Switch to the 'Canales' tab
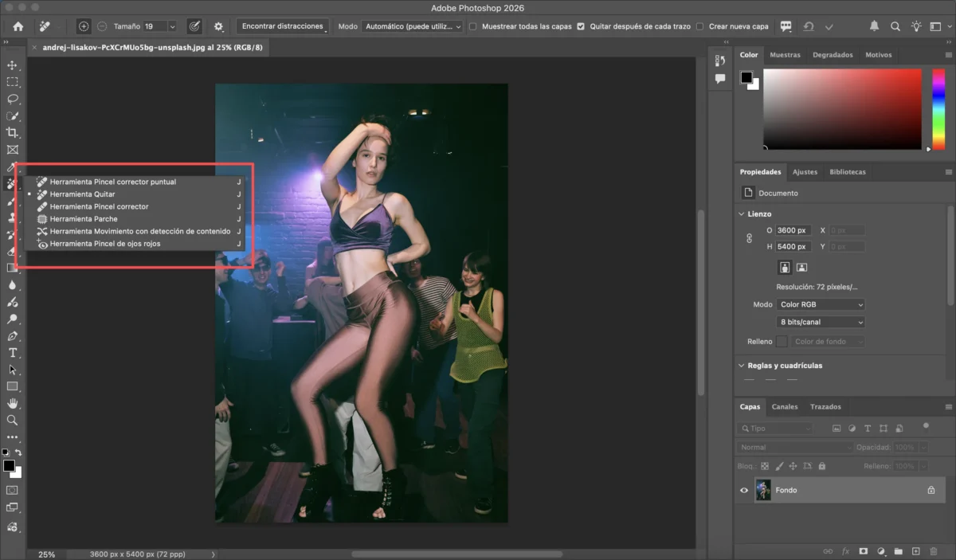Image resolution: width=956 pixels, height=560 pixels. click(785, 407)
